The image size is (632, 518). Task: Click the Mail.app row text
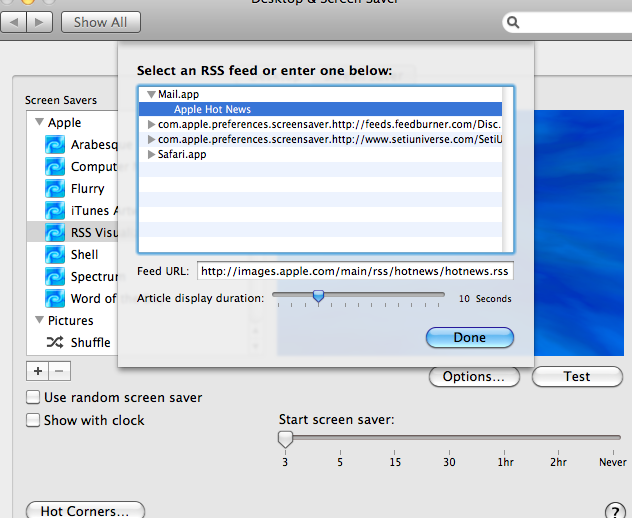[x=178, y=94]
